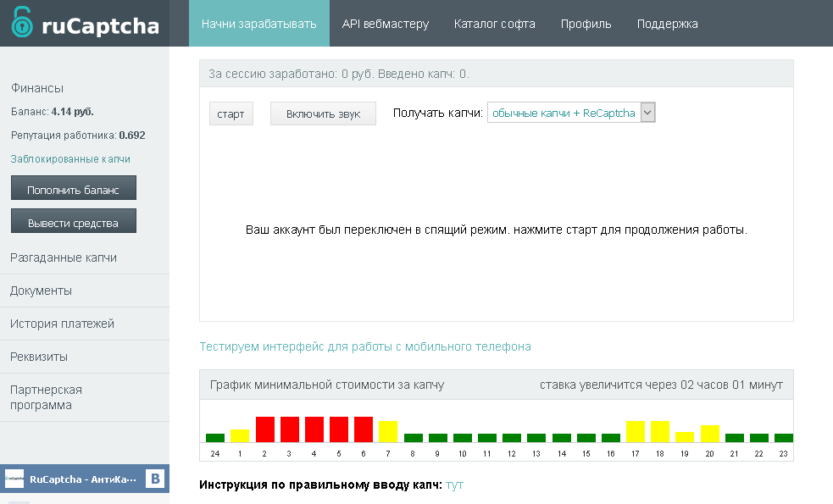Screen dimensions: 833x504
Task: Click the yellow bar for hour 7
Action: (x=388, y=431)
